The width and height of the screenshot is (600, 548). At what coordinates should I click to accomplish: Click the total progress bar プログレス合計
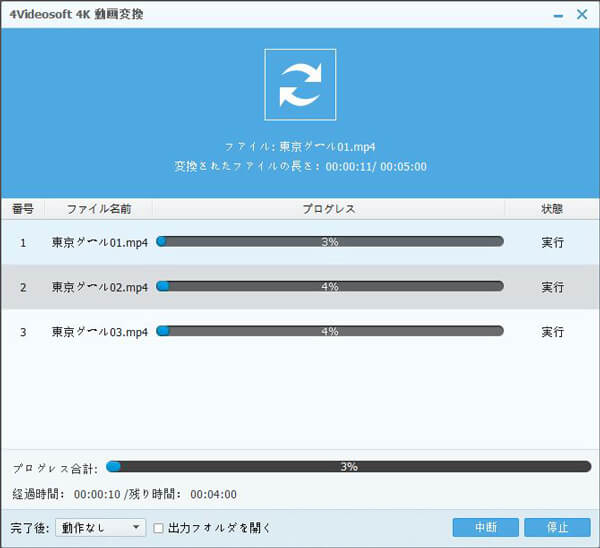[x=348, y=466]
